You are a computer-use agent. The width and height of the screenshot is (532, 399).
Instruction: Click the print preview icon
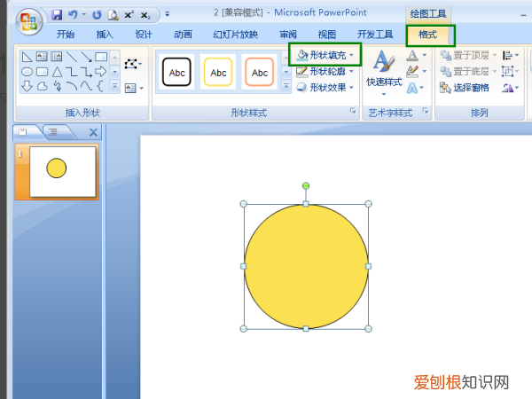coord(113,15)
